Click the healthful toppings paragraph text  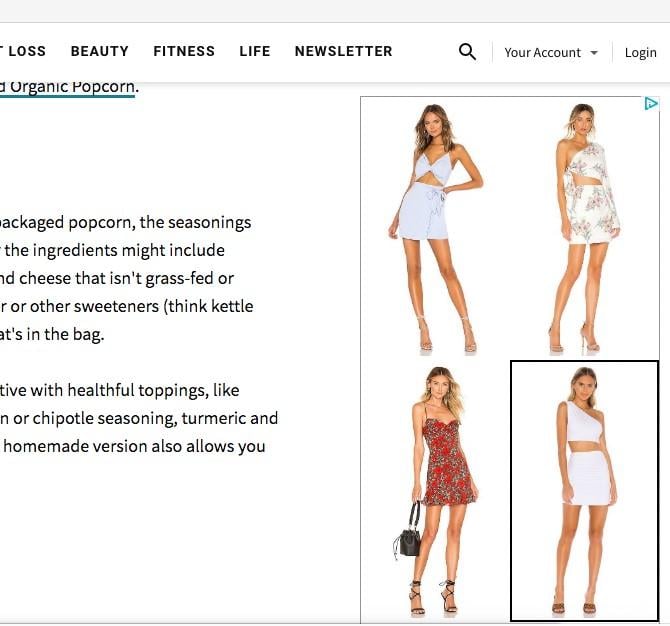[139, 418]
